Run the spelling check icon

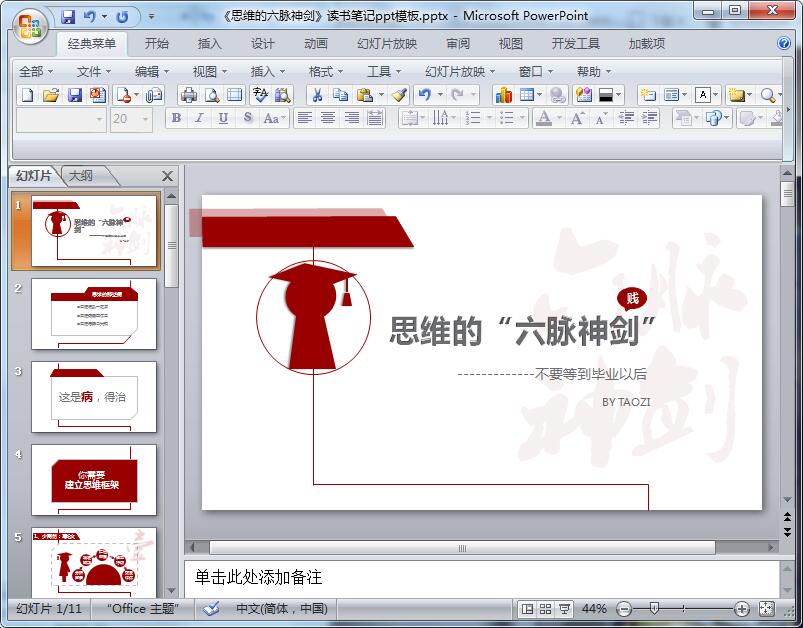tap(260, 95)
